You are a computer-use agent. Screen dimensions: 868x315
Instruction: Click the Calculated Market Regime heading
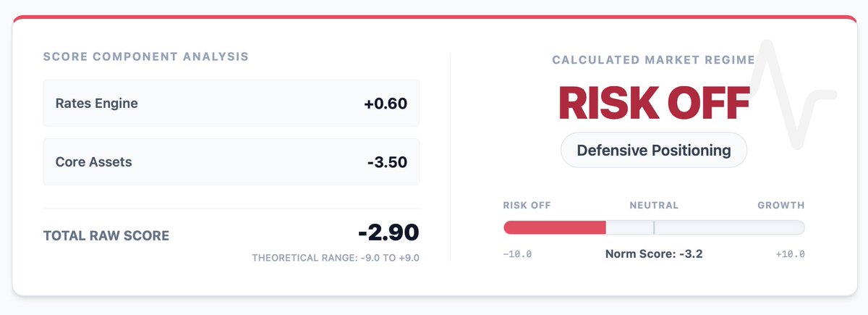[653, 60]
